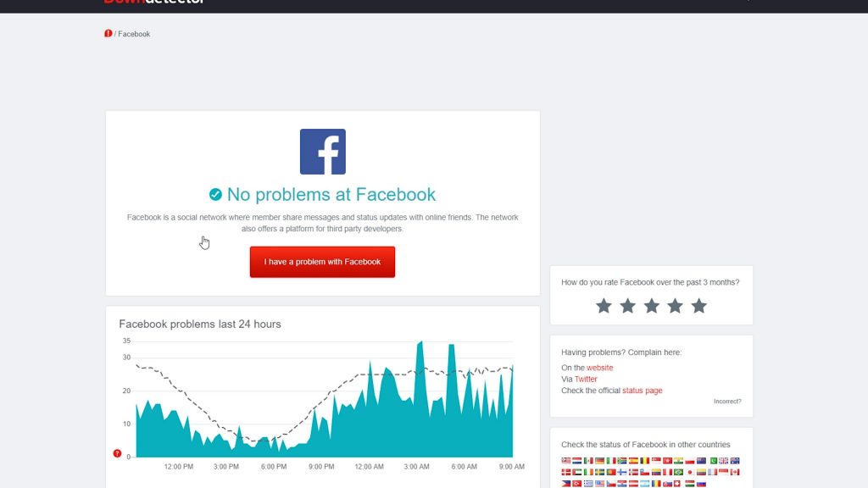The width and height of the screenshot is (868, 488).
Task: Open the Belgium flag status link
Action: 645,461
